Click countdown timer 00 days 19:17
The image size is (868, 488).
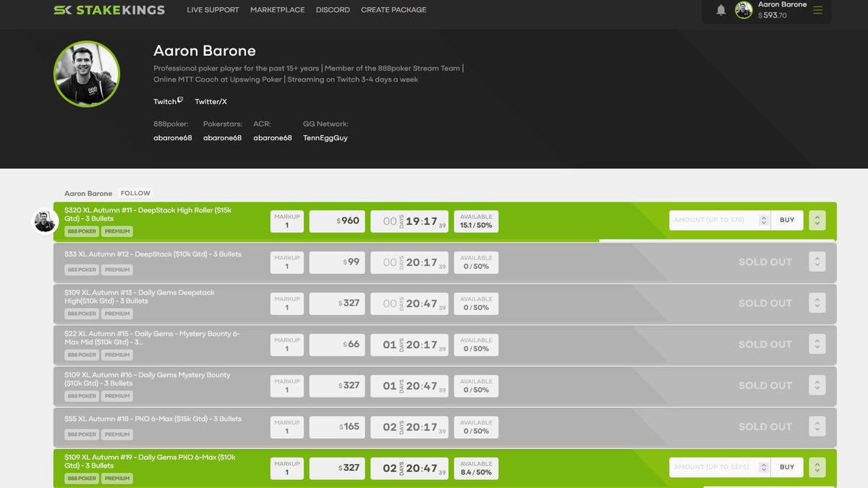[x=409, y=221]
